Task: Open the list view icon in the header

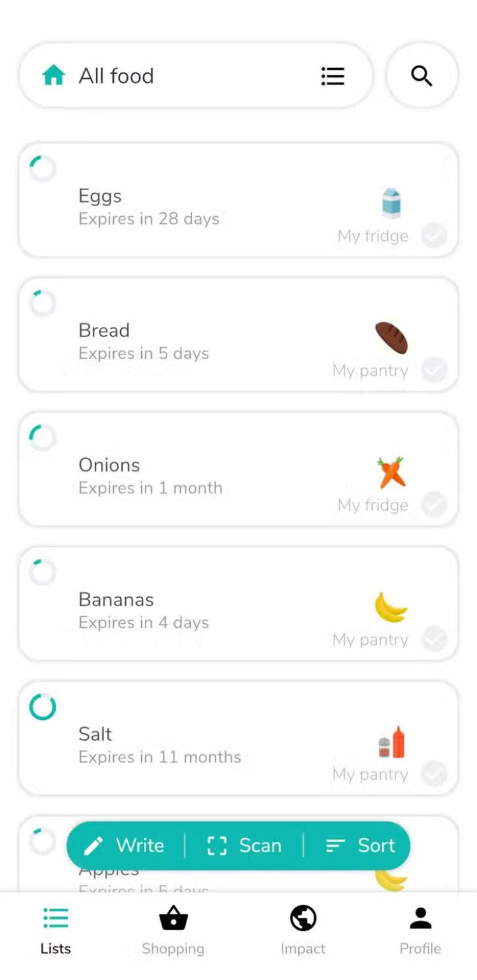Action: coord(333,76)
